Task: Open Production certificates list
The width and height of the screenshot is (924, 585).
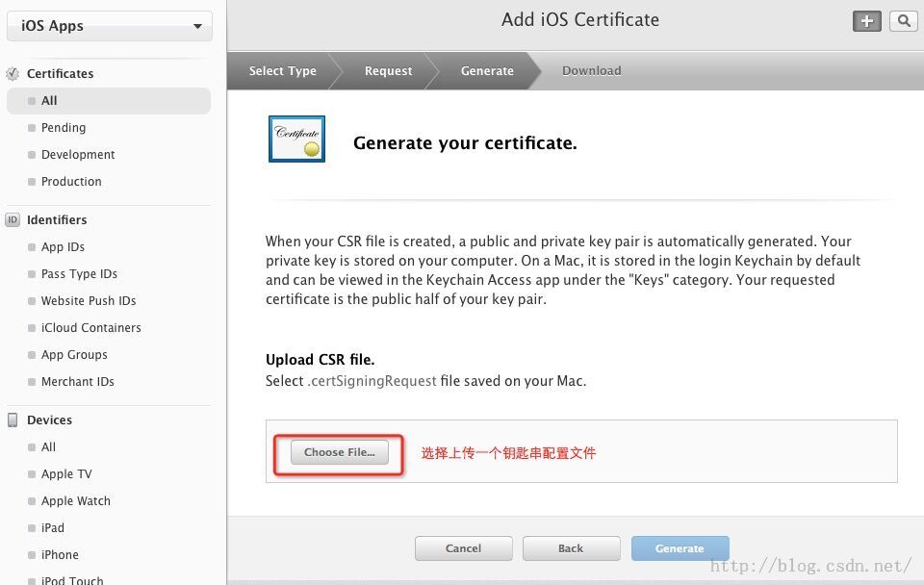Action: tap(70, 182)
